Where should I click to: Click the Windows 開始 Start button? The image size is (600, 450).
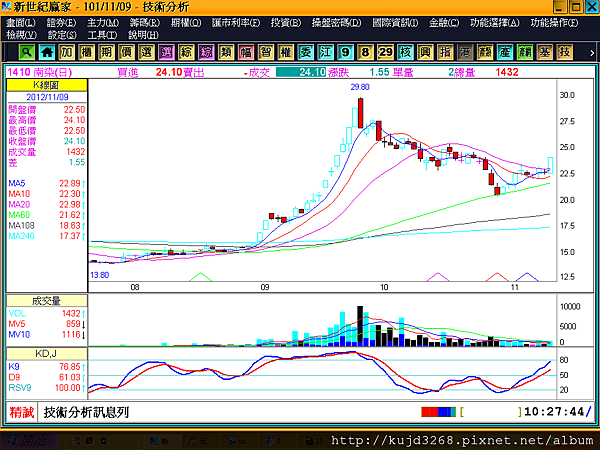pos(29,441)
